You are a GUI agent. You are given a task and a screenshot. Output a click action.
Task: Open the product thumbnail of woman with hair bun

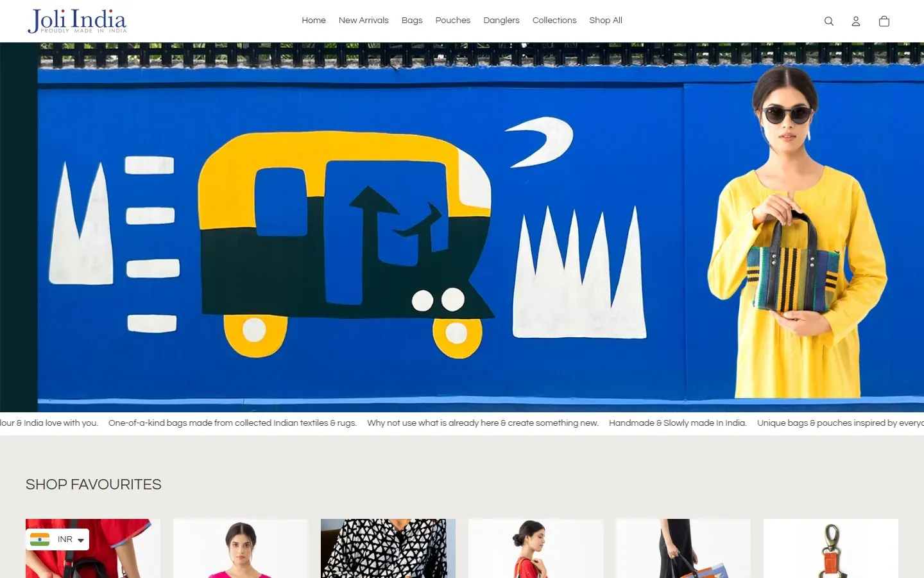point(536,548)
